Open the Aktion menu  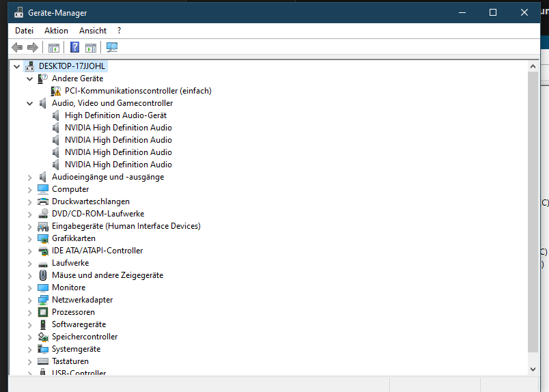(56, 31)
